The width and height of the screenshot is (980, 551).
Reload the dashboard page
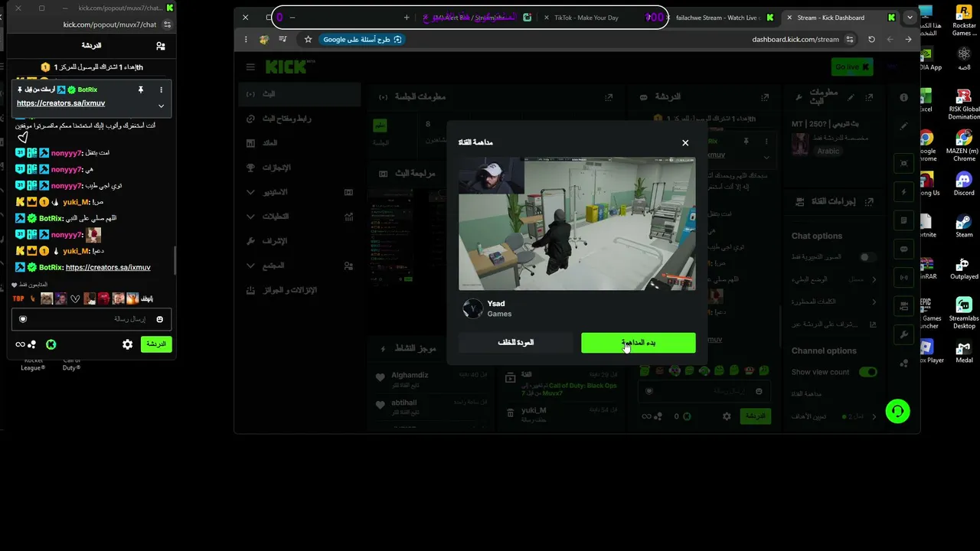coord(871,39)
